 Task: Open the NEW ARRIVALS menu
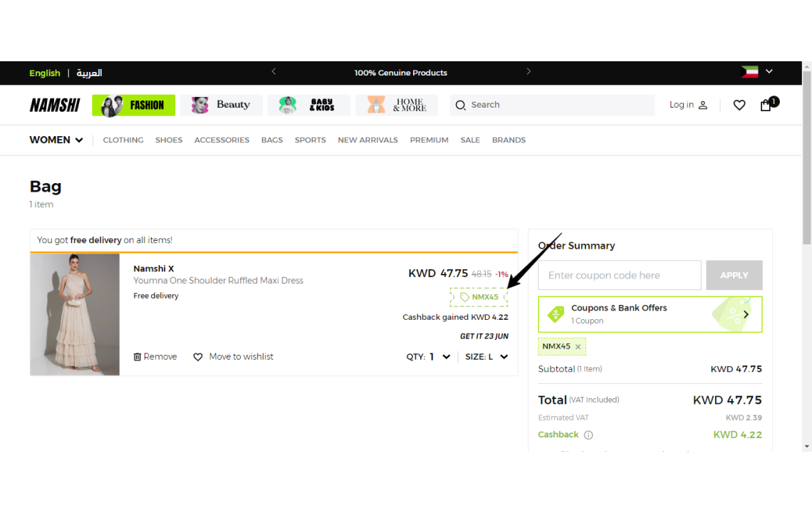pyautogui.click(x=368, y=140)
